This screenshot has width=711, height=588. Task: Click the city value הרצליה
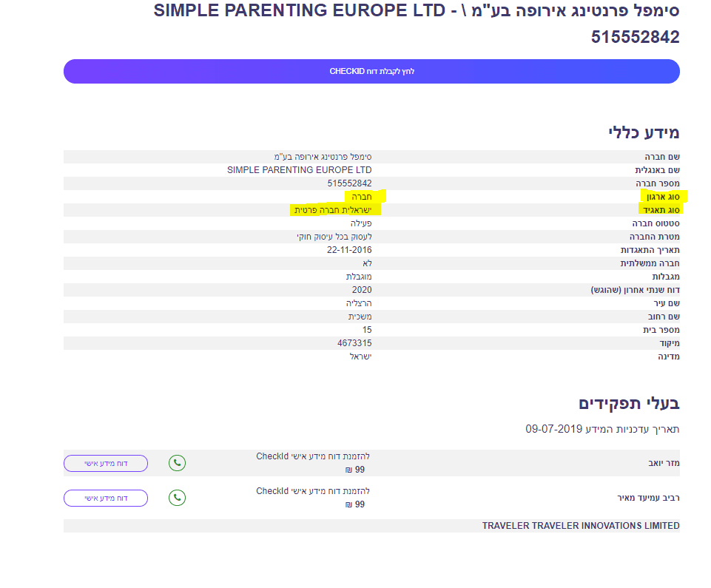359,303
